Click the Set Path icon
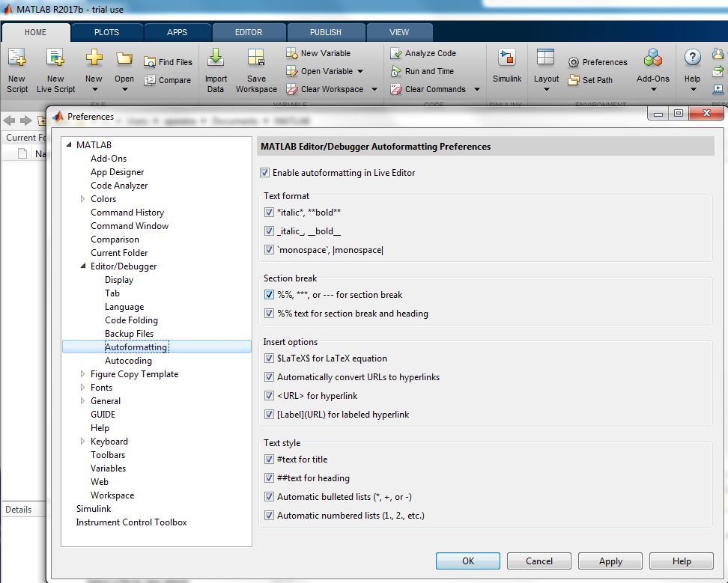The width and height of the screenshot is (728, 583). [x=574, y=80]
